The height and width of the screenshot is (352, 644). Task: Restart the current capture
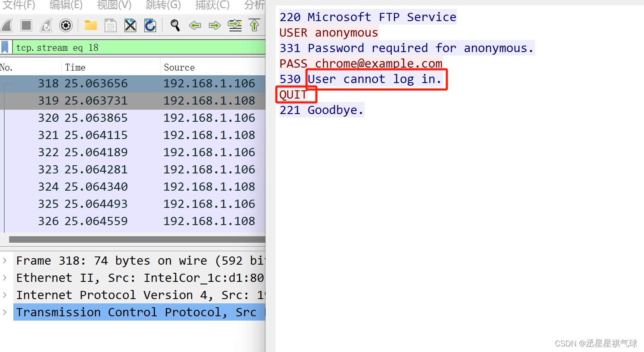coord(46,25)
